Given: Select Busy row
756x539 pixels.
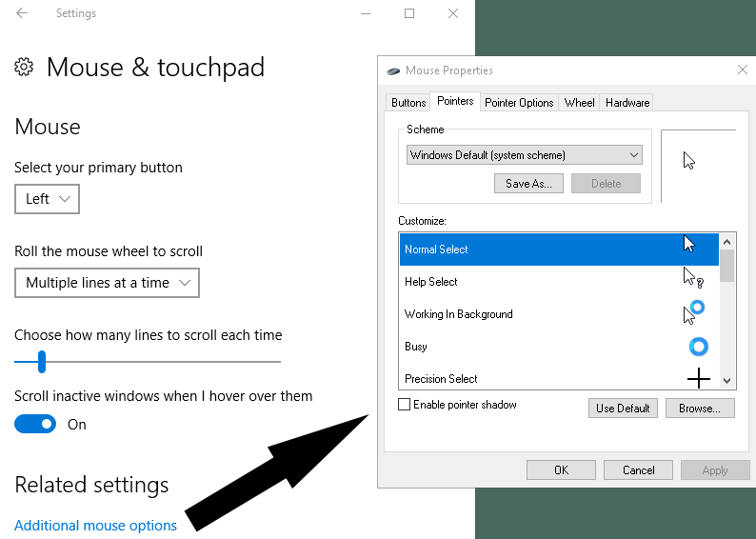Looking at the screenshot, I should pyautogui.click(x=559, y=346).
